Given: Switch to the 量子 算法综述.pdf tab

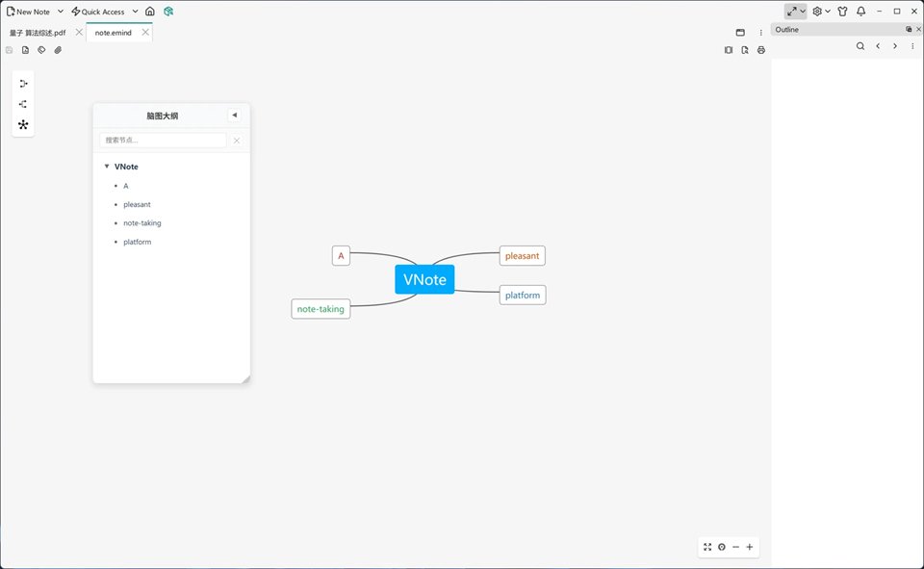Looking at the screenshot, I should (x=38, y=33).
